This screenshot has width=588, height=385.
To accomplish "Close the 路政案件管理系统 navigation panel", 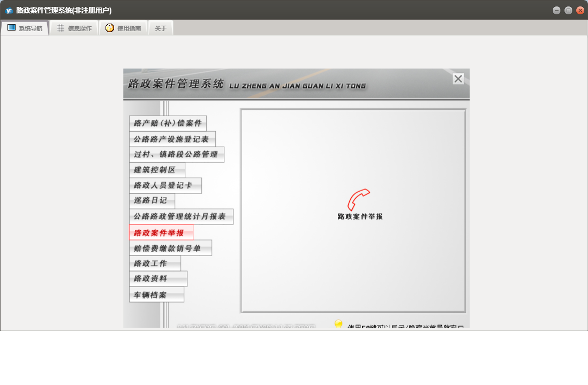I will pyautogui.click(x=458, y=79).
